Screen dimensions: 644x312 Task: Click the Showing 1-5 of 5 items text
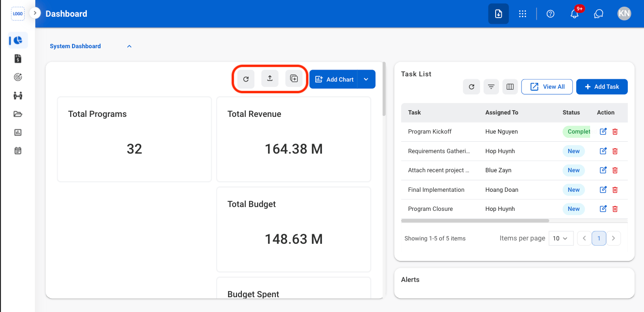[x=435, y=239]
